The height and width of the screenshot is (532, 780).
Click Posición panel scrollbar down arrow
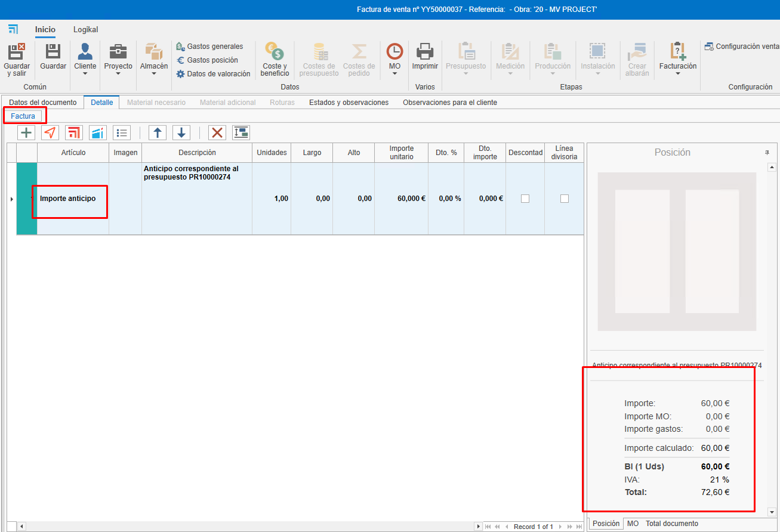click(772, 512)
